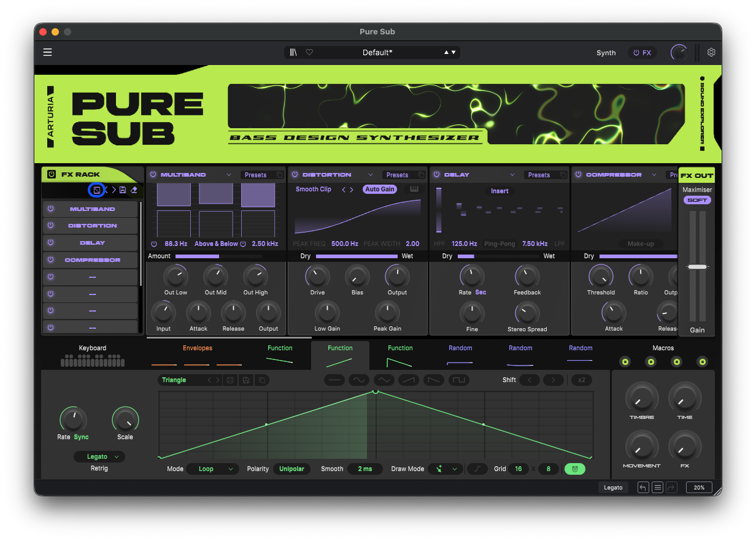Select the ramp down function shape
756x541 pixels.
point(434,380)
